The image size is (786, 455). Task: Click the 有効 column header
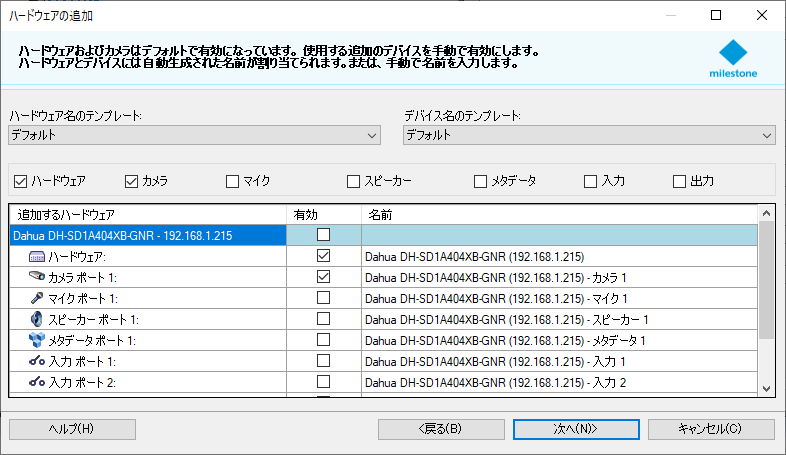tap(324, 215)
